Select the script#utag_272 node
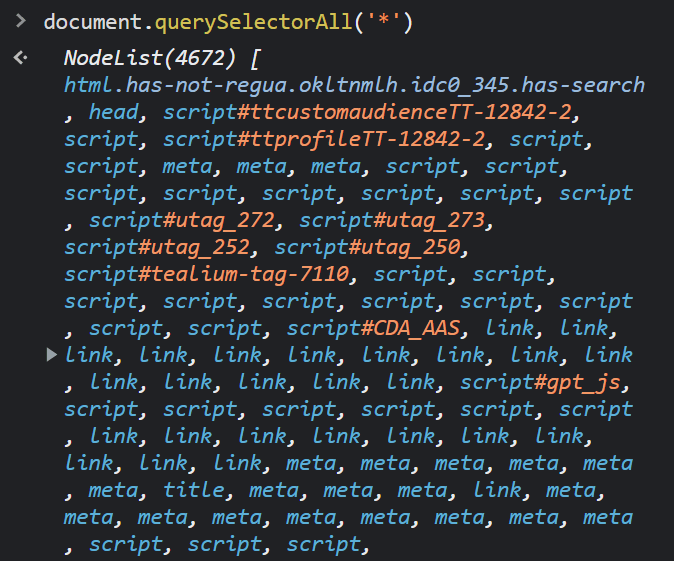 click(x=181, y=220)
